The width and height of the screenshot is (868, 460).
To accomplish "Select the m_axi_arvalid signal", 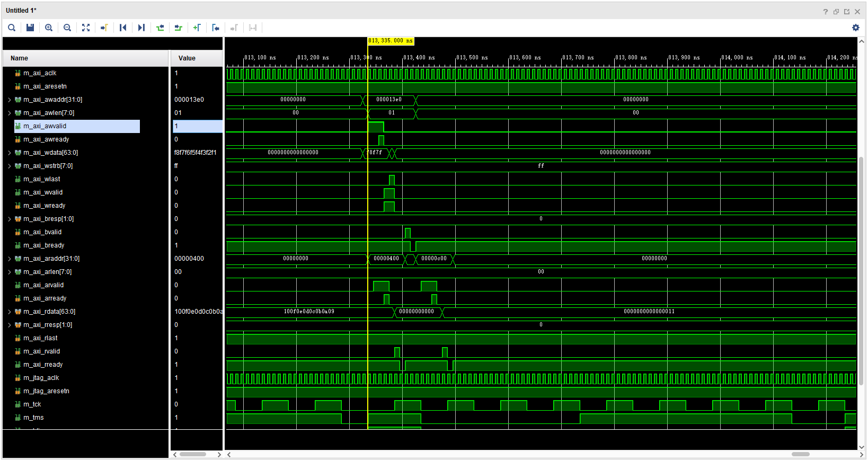I will point(43,285).
